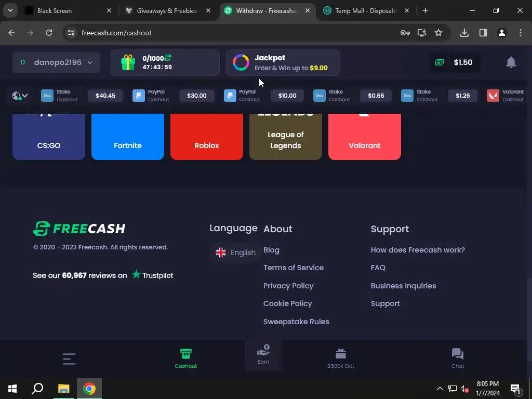Select the League of Legends cashout card
The image size is (532, 399).
286,137
